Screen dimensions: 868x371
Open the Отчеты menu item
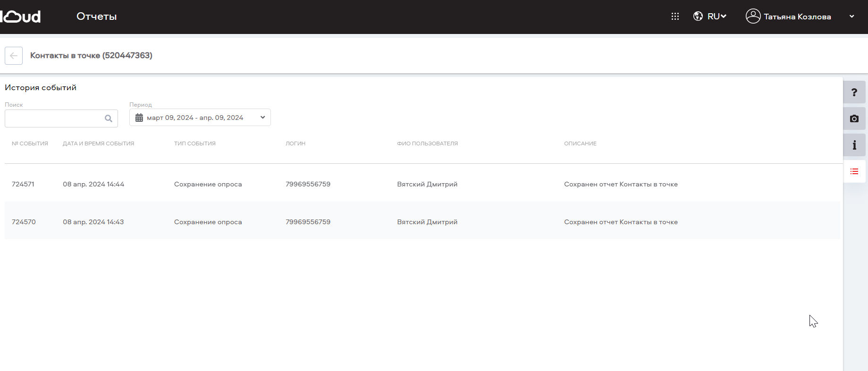pyautogui.click(x=97, y=17)
